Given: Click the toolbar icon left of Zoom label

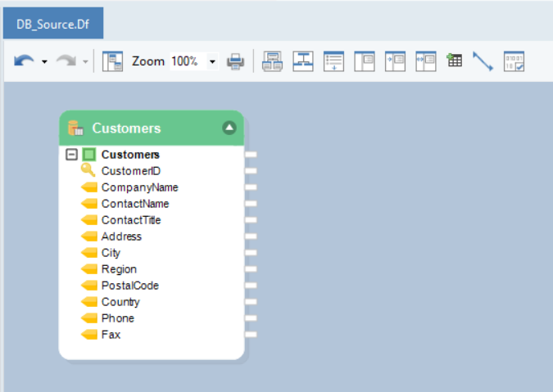Looking at the screenshot, I should tap(113, 61).
